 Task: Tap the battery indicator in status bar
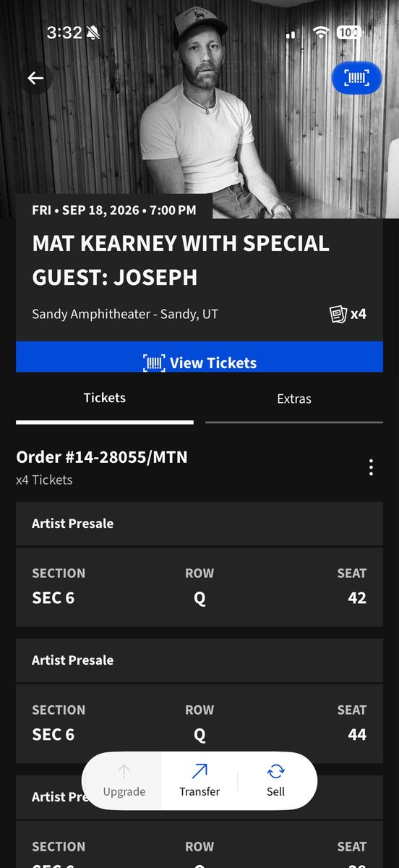click(x=348, y=33)
